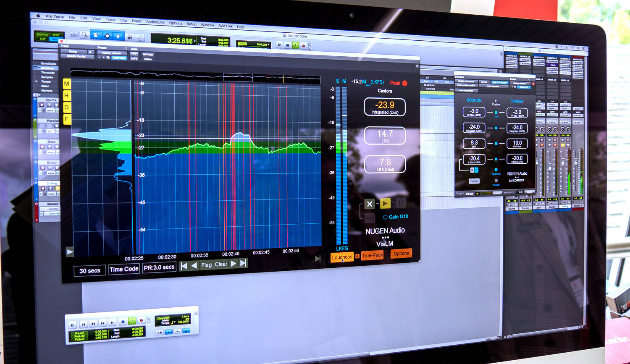Enable Shuffle edit mode
Screen dimensions: 630x364
click(x=42, y=34)
